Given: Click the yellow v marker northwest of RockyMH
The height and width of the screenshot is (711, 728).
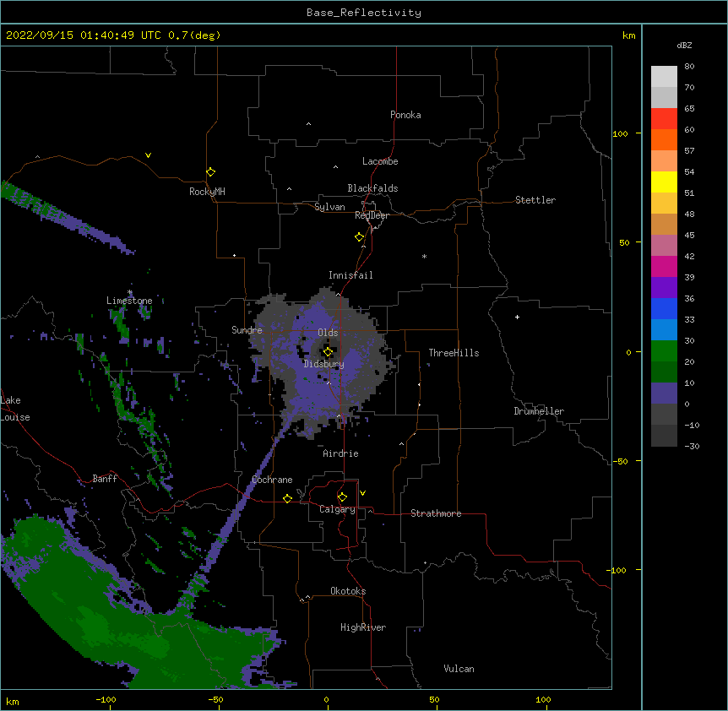Looking at the screenshot, I should (148, 155).
